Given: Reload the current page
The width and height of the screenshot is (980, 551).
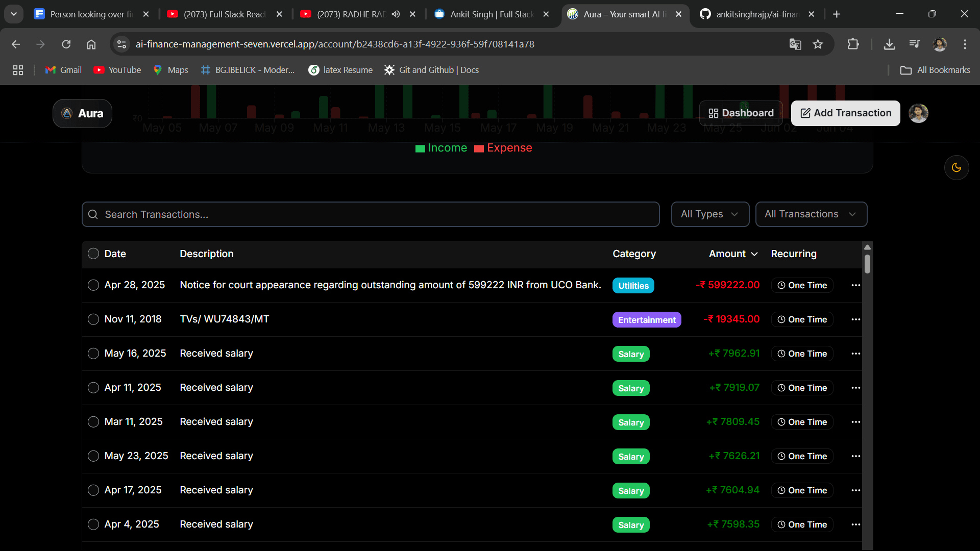Looking at the screenshot, I should [66, 44].
